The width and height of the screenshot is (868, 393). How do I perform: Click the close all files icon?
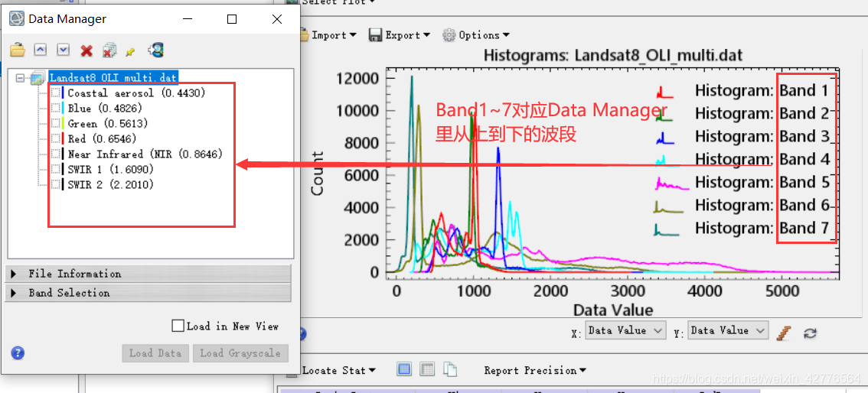pos(109,50)
